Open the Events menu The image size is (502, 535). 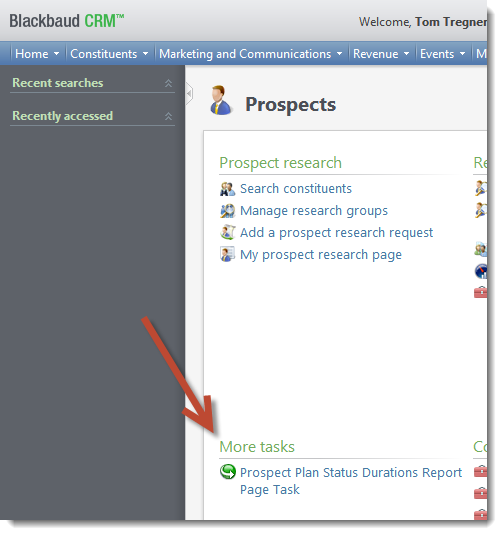click(x=442, y=54)
